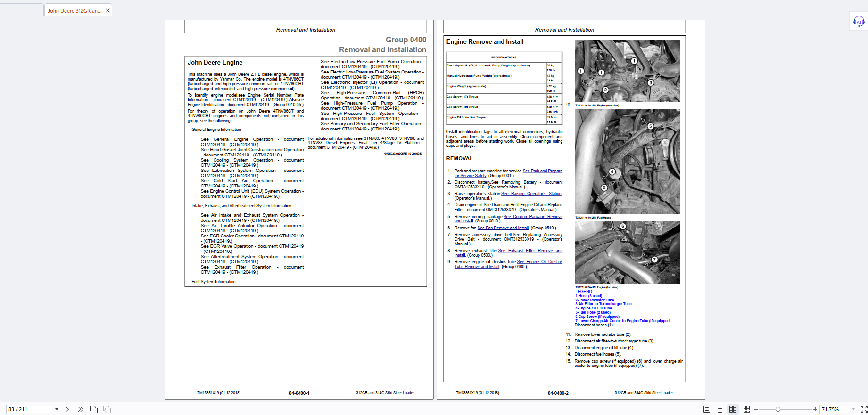This screenshot has width=868, height=415.
Task: Click the engine rear view photo
Action: [x=627, y=71]
